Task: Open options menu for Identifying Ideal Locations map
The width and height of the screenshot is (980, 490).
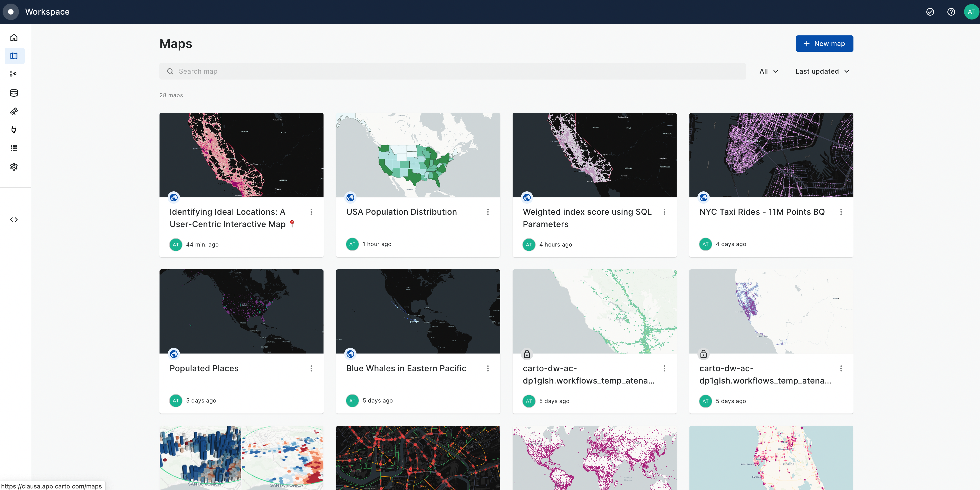Action: 311,212
